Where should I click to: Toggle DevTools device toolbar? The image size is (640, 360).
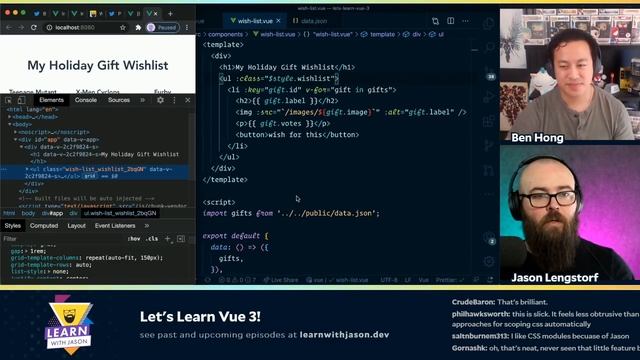point(21,100)
